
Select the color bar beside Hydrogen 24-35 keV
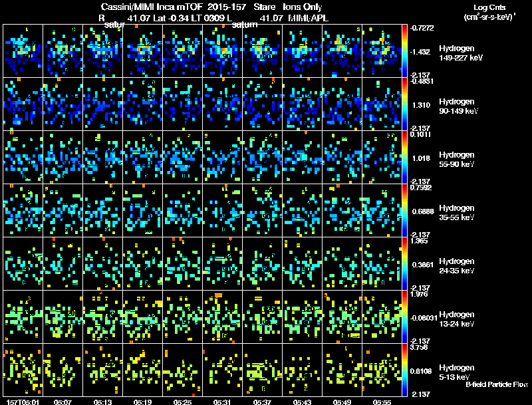pos(404,263)
